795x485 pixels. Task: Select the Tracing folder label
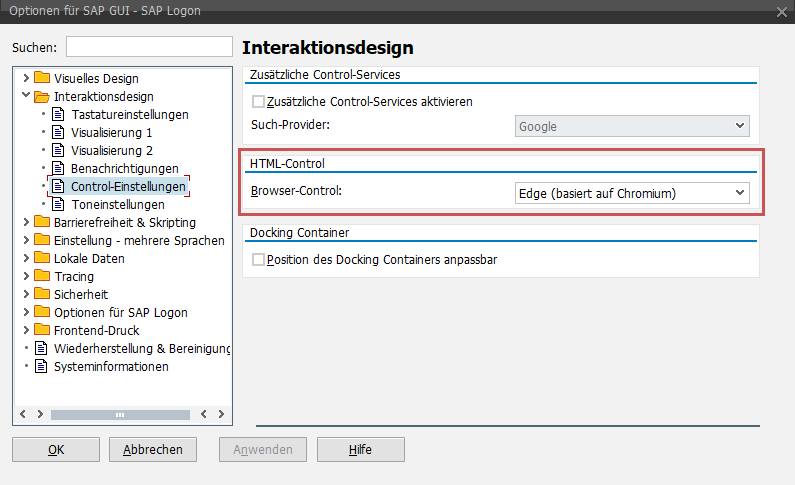[x=74, y=277]
